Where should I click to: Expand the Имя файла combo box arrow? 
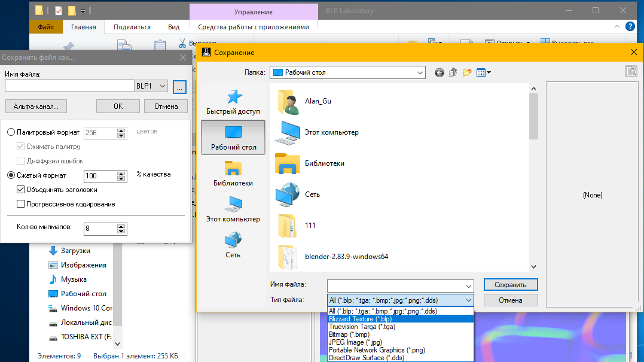pos(469,286)
